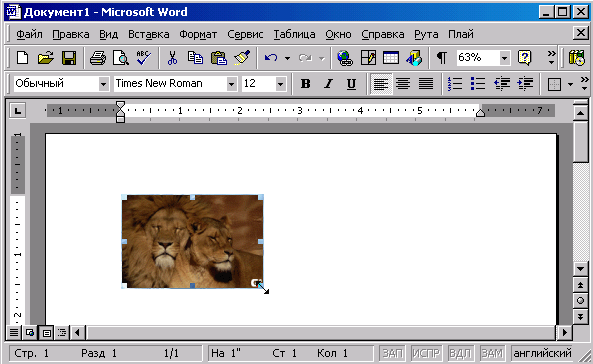Run spelling check ABC icon
593x364 pixels.
(x=144, y=58)
